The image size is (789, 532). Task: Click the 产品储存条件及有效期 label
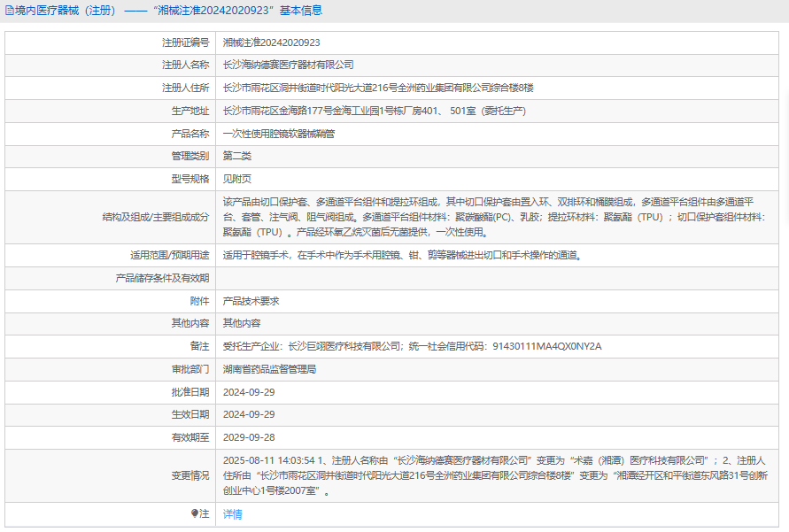click(x=162, y=278)
